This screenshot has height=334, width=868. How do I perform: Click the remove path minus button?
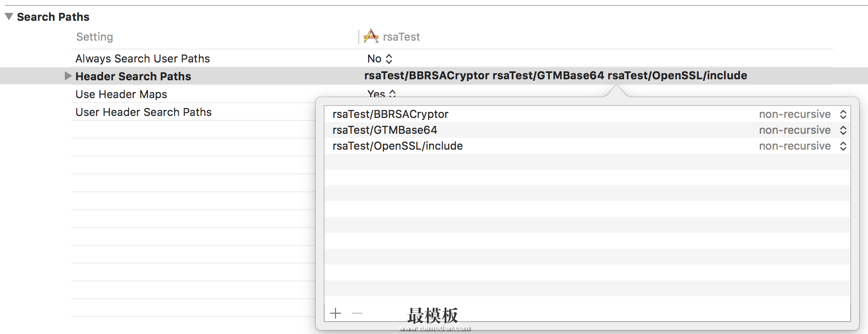357,313
